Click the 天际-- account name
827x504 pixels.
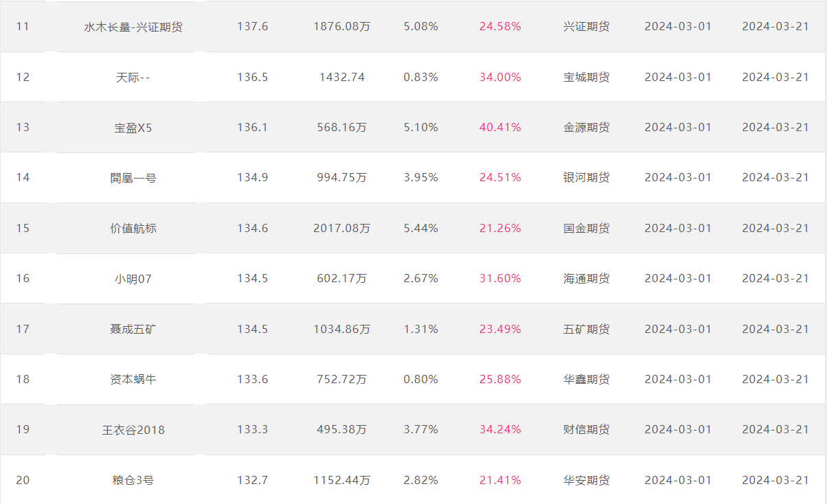pyautogui.click(x=133, y=77)
